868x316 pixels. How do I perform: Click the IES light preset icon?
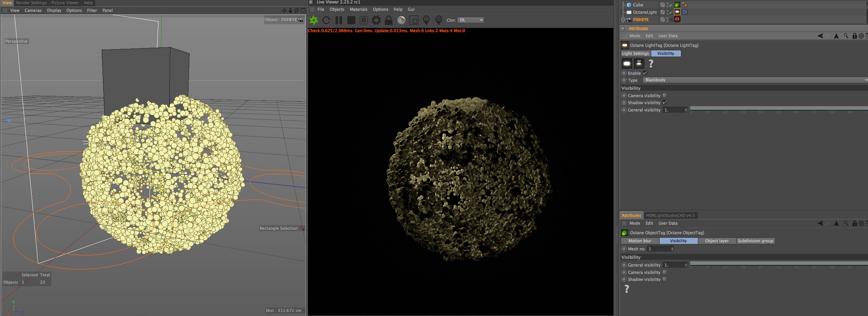(x=639, y=64)
